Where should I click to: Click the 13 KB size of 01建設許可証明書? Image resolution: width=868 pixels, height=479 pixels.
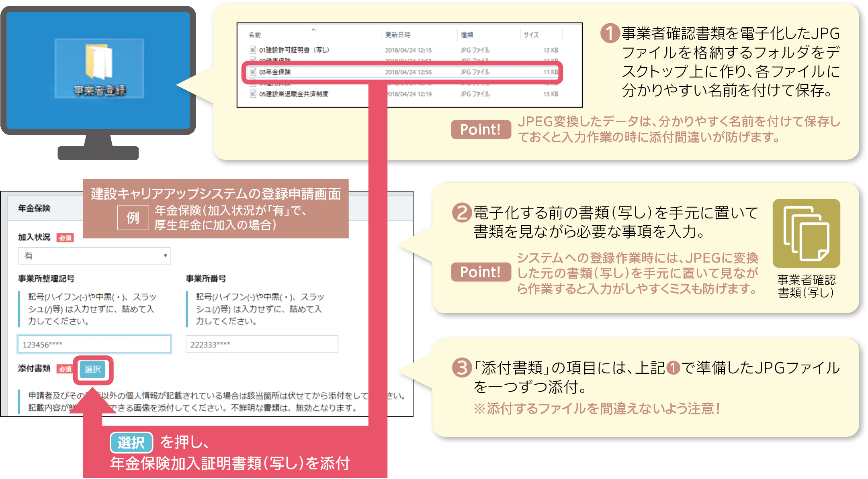(551, 50)
